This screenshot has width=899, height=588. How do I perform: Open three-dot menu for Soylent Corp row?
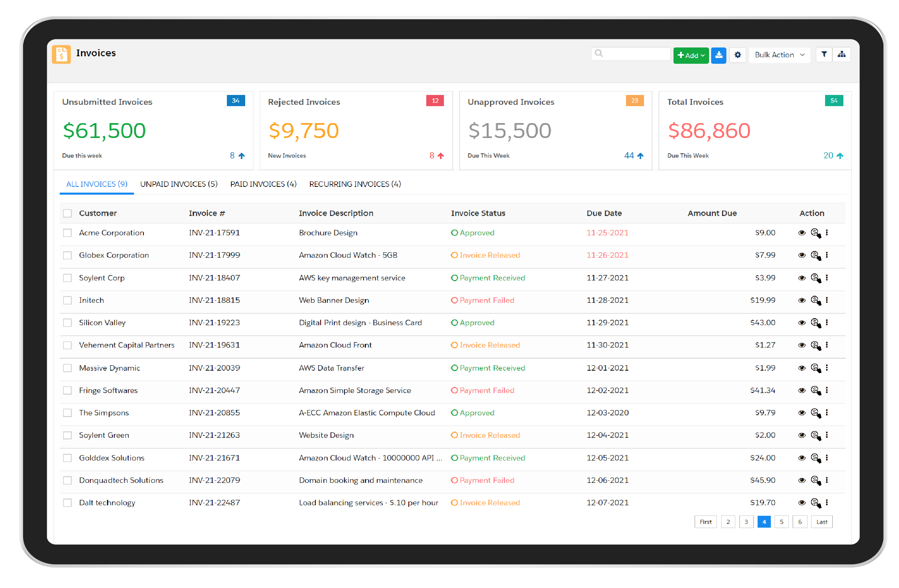(x=827, y=278)
